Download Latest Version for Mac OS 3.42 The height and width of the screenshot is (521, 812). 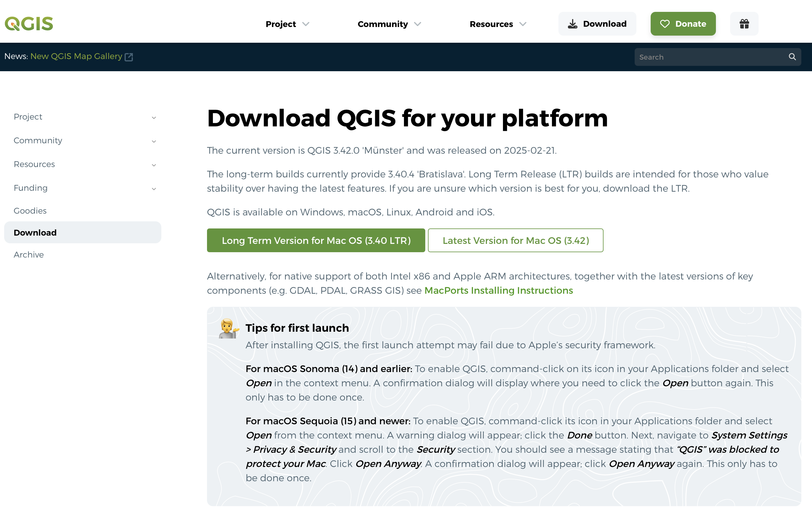point(515,240)
